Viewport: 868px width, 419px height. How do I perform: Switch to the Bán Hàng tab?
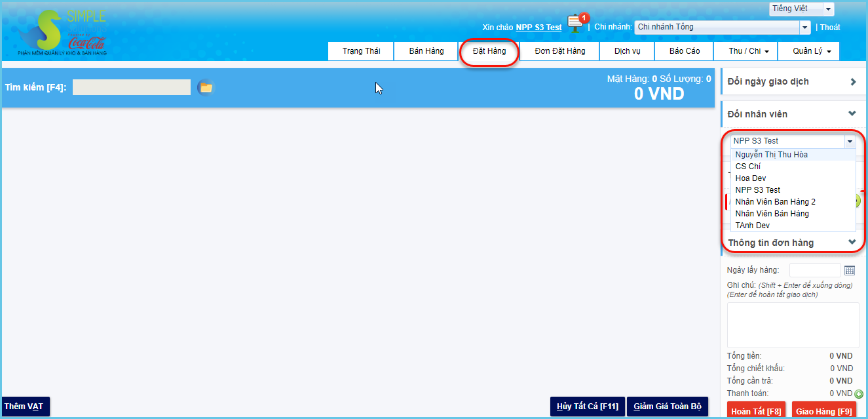coord(426,51)
